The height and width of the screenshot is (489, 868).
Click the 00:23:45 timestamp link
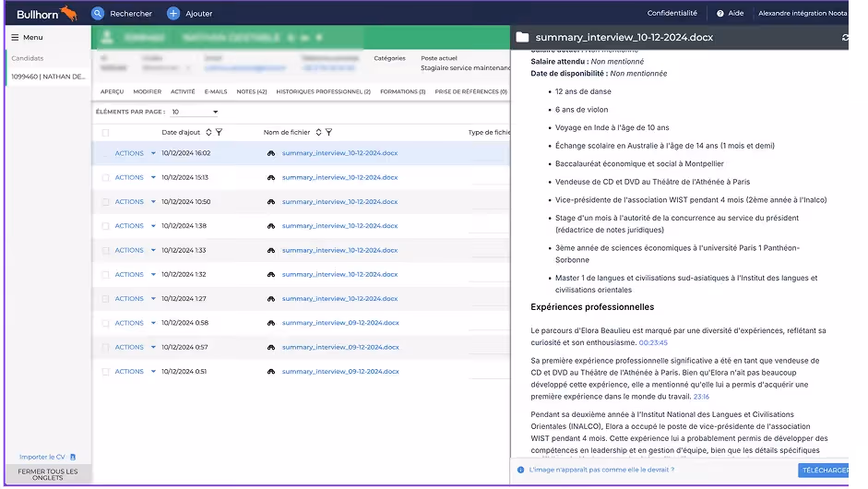[653, 343]
